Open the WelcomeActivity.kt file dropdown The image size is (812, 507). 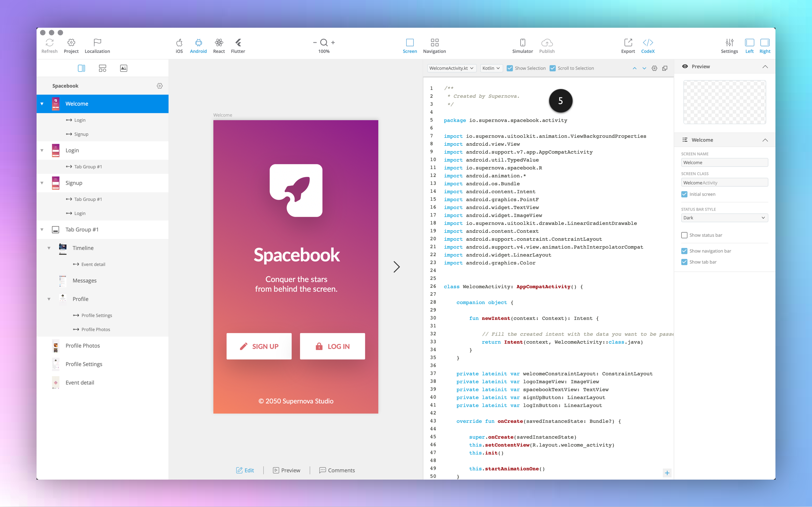(x=451, y=68)
